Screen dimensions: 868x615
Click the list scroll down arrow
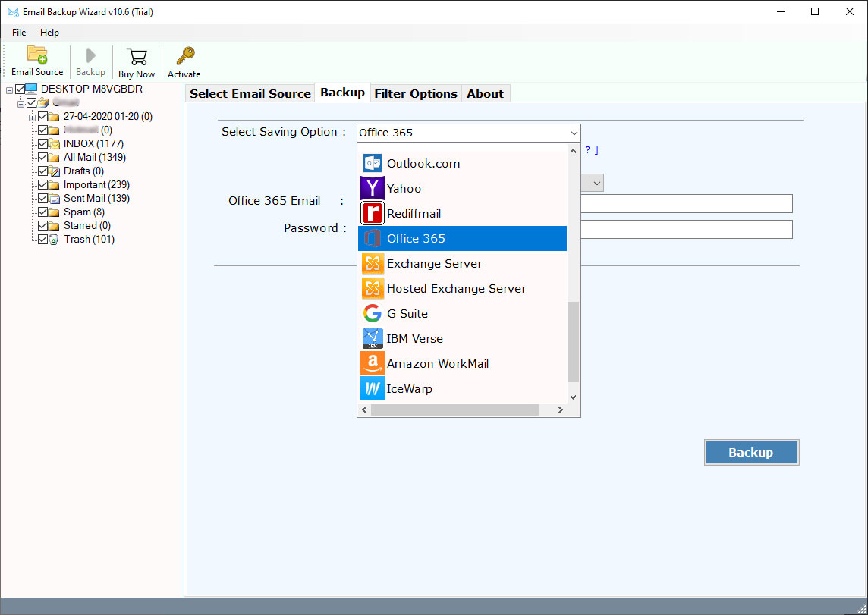tap(574, 397)
